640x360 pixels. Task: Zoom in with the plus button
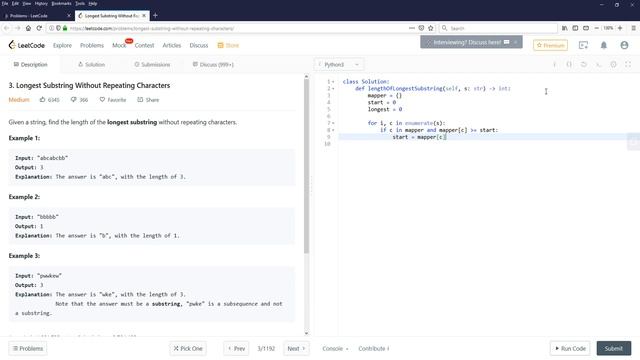620,28
